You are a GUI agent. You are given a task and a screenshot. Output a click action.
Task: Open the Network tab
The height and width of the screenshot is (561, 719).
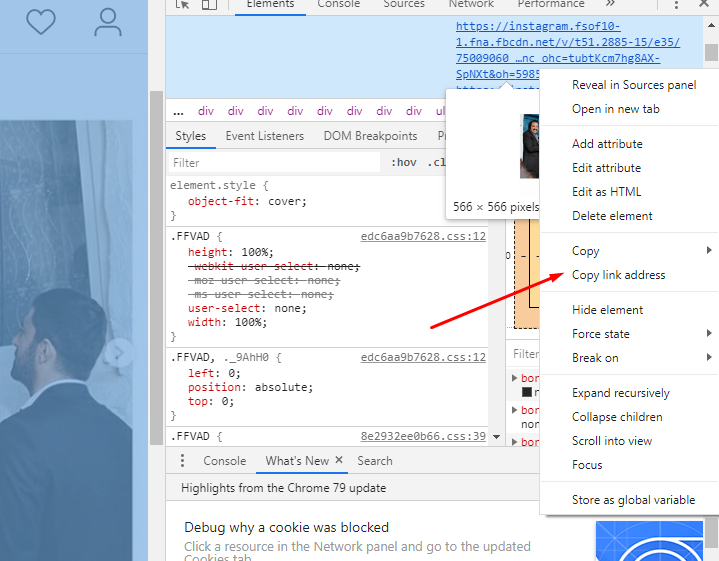click(471, 4)
